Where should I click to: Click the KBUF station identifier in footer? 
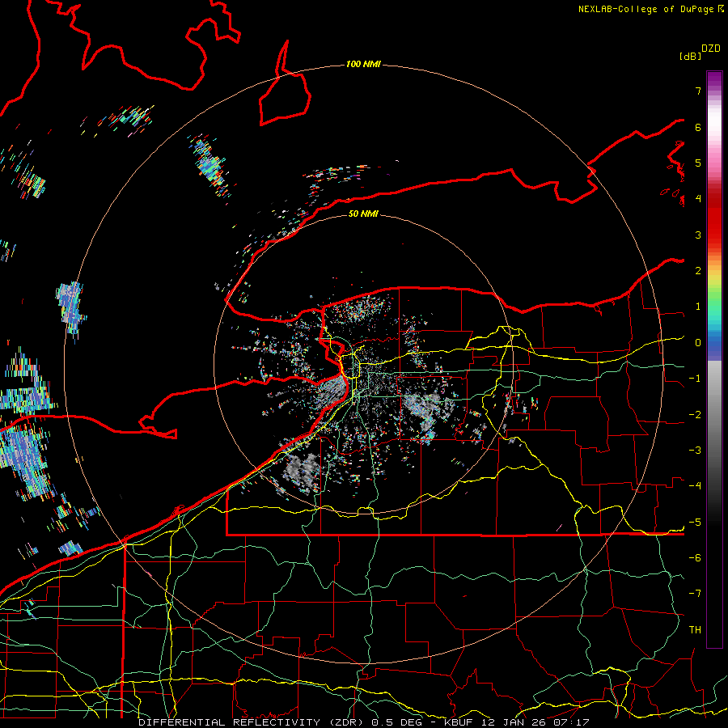point(460,722)
